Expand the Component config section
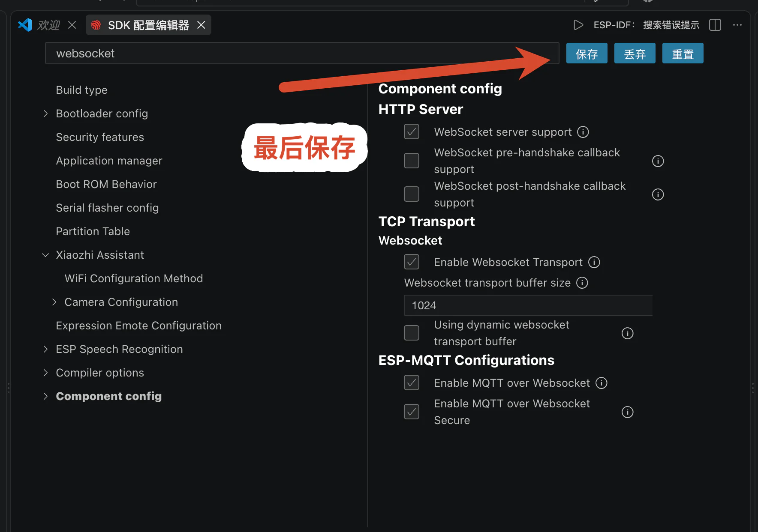Screen dimensions: 758x532 pyautogui.click(x=45, y=396)
